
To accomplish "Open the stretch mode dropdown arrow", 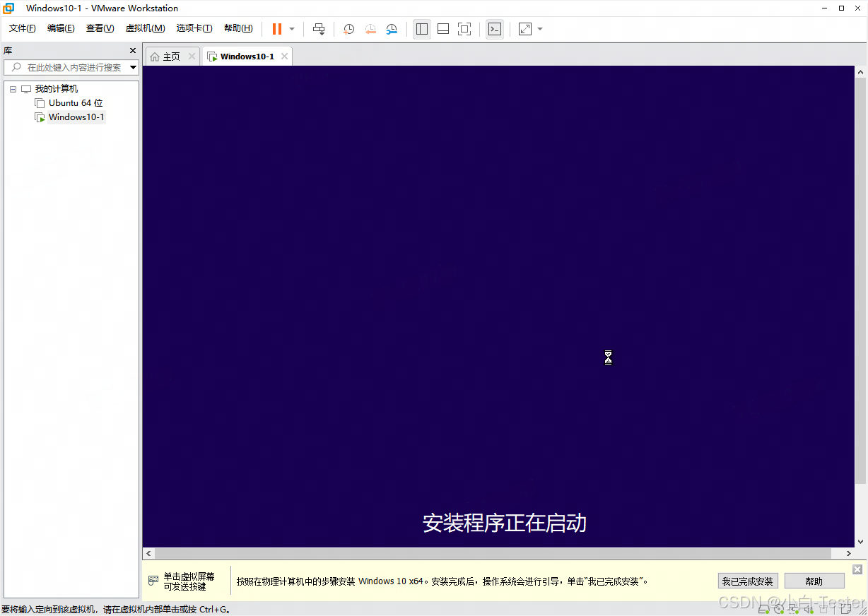I will coord(540,29).
